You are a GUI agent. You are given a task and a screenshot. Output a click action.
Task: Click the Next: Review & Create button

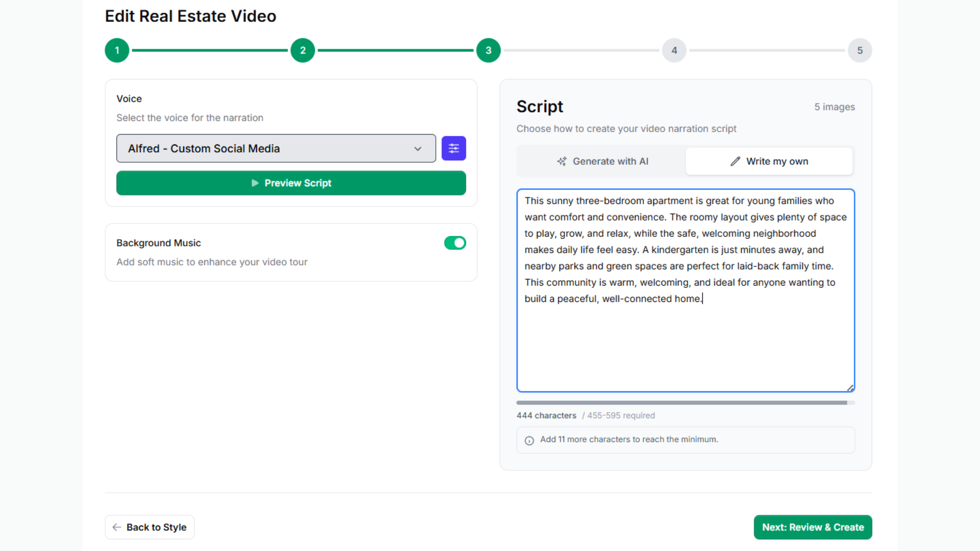click(812, 527)
